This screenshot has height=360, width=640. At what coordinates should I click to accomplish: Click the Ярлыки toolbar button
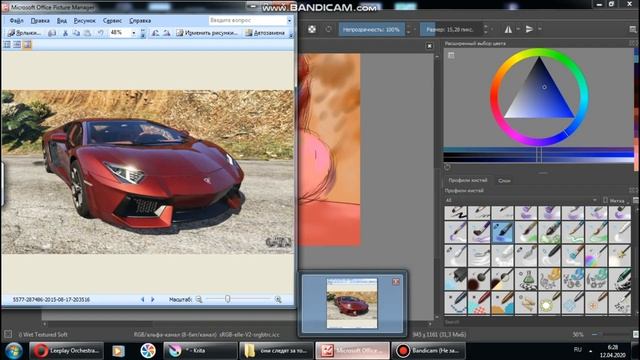[24, 33]
